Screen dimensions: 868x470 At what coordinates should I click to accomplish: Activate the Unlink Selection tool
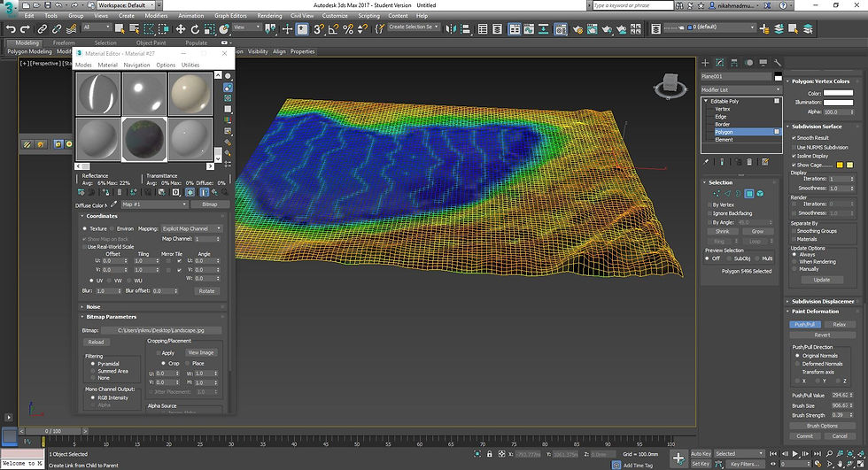click(x=57, y=29)
